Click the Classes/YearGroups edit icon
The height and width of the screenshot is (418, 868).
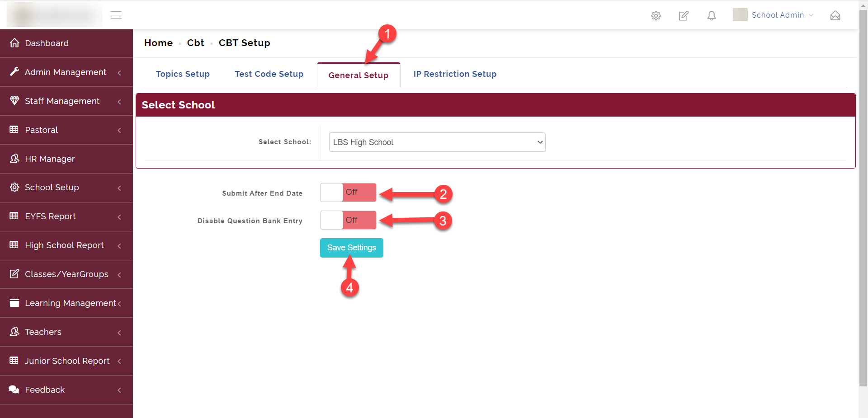pyautogui.click(x=14, y=273)
